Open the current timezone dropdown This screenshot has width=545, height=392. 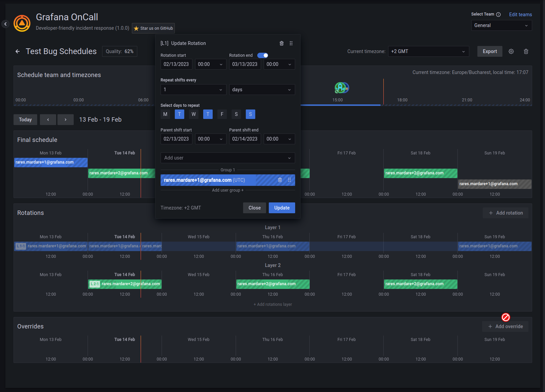[428, 51]
